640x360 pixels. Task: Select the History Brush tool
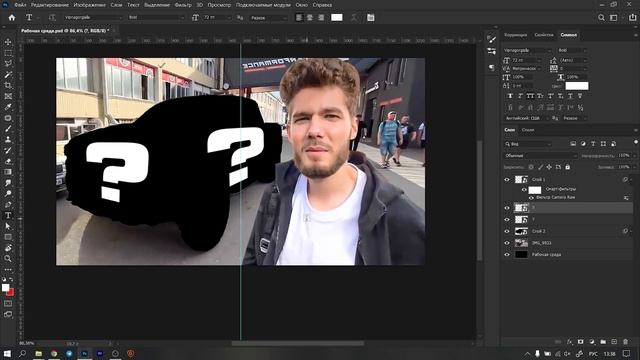[x=8, y=150]
